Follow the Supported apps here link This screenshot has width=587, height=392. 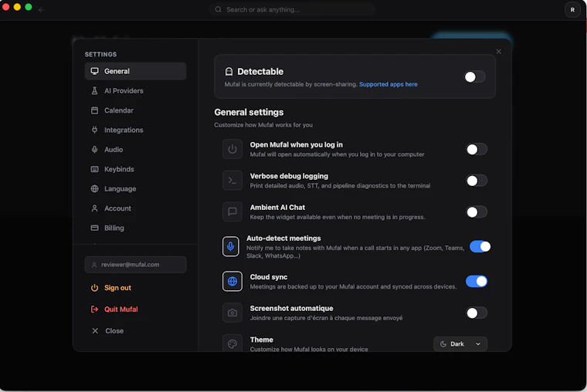(x=389, y=84)
